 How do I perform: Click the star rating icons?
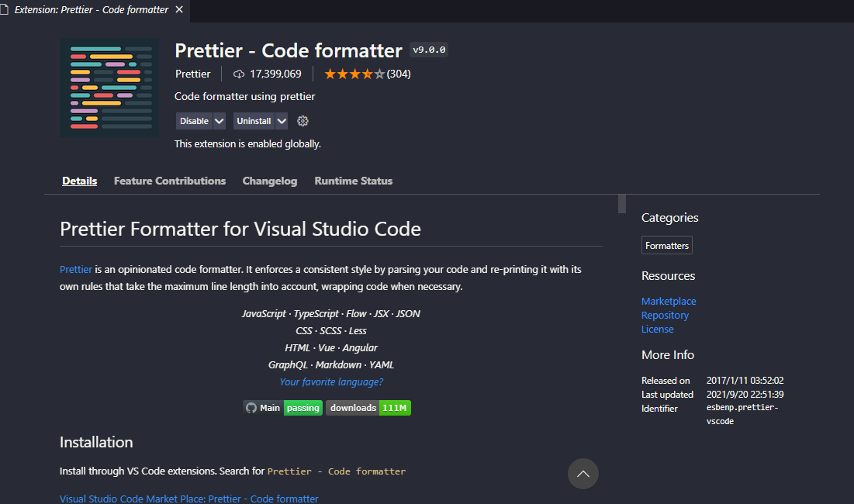pos(354,74)
